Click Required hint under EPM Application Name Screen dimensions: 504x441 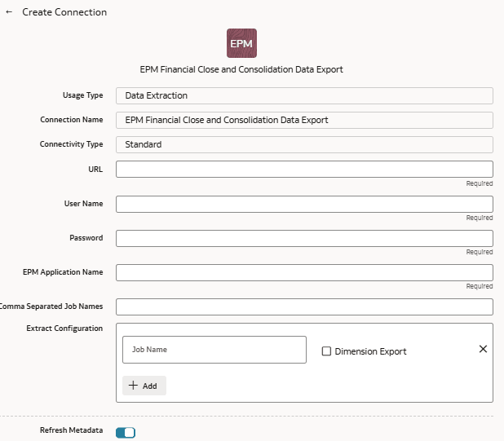point(480,286)
